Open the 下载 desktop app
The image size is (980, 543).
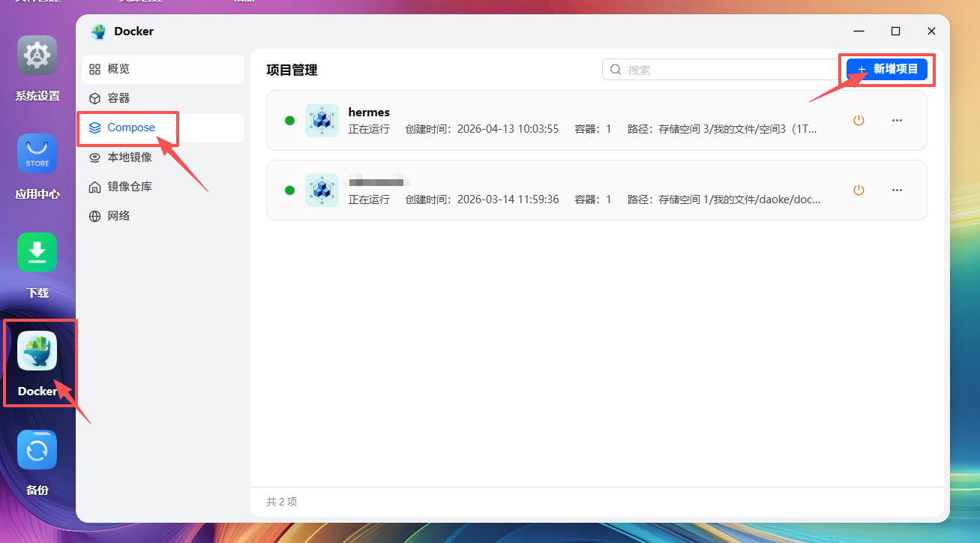(37, 252)
